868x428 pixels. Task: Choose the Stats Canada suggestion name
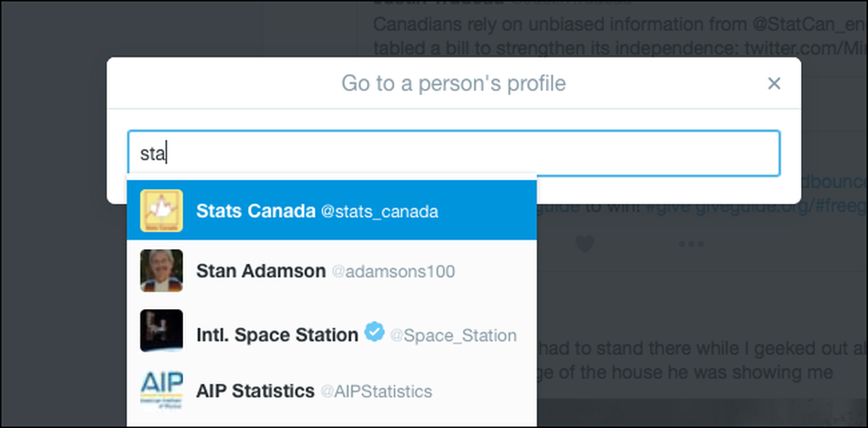(256, 211)
